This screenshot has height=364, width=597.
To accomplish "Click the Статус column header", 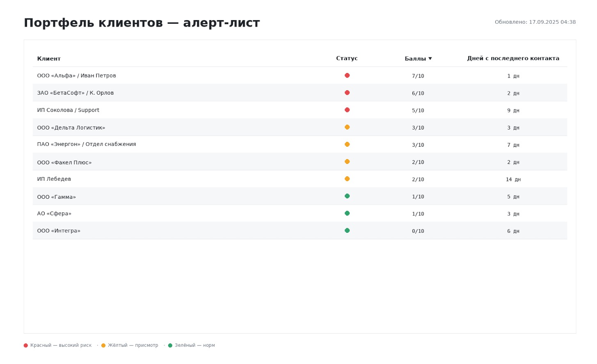I will point(347,58).
